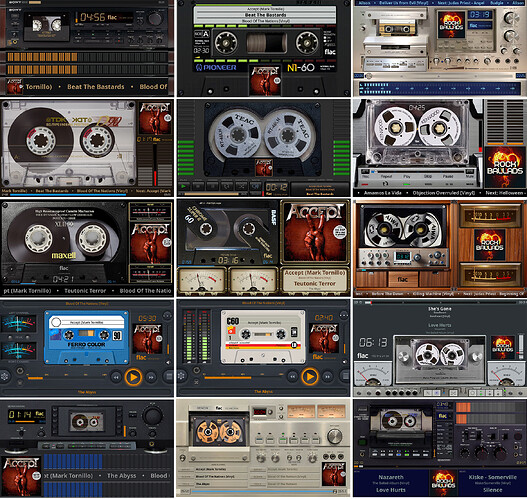The image size is (527, 499).
Task: Open the three-dots menu on the C60 cassette player
Action: [343, 315]
